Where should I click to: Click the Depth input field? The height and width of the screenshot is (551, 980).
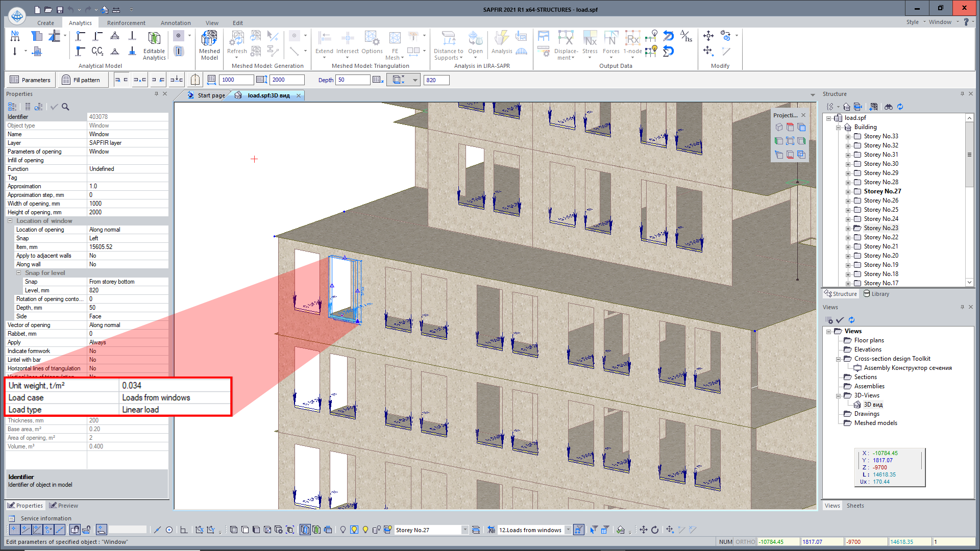352,80
